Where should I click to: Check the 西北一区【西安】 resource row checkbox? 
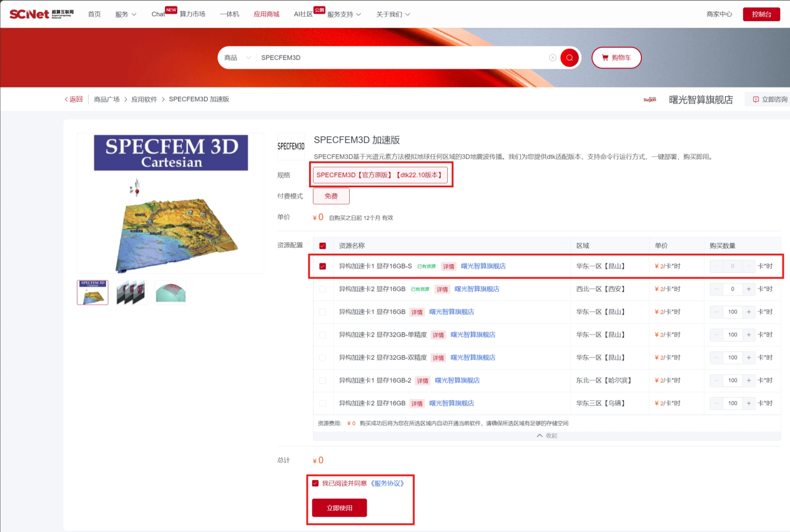pos(322,289)
